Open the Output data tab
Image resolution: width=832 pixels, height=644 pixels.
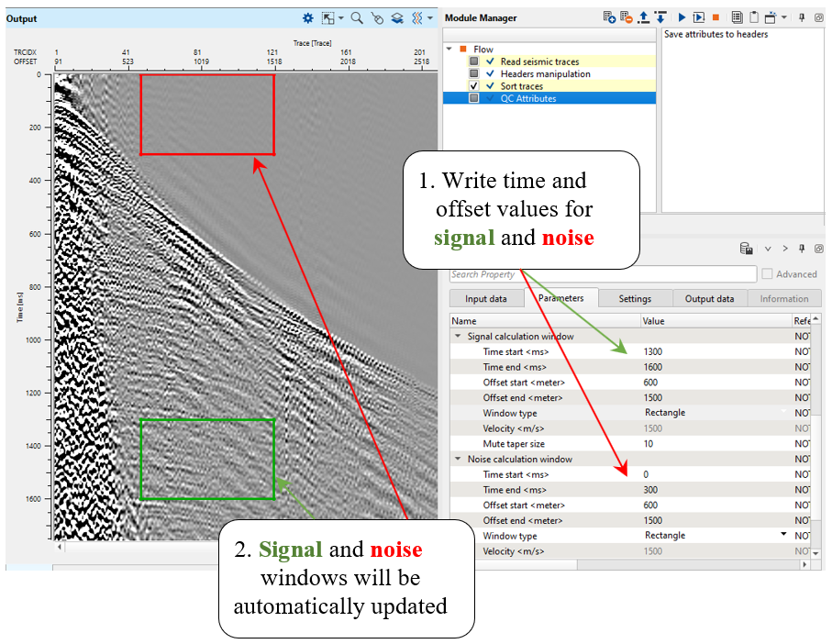(709, 299)
